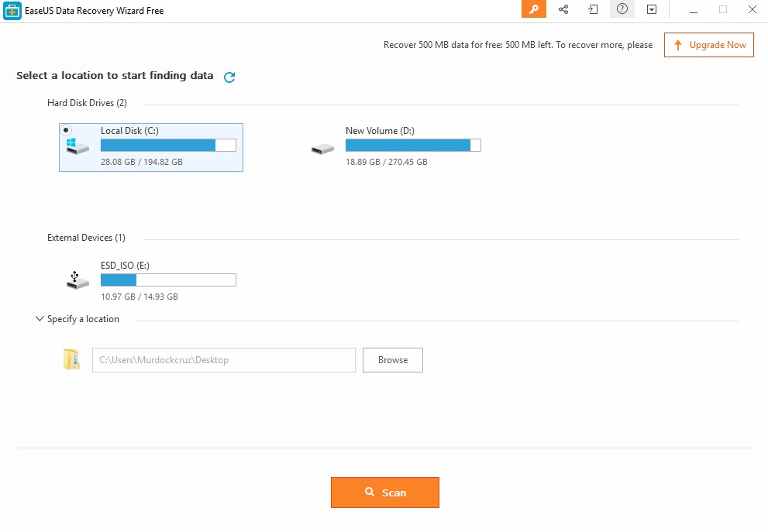The height and width of the screenshot is (532, 768).
Task: Click the New Volume (D:) drive icon
Action: coord(322,149)
